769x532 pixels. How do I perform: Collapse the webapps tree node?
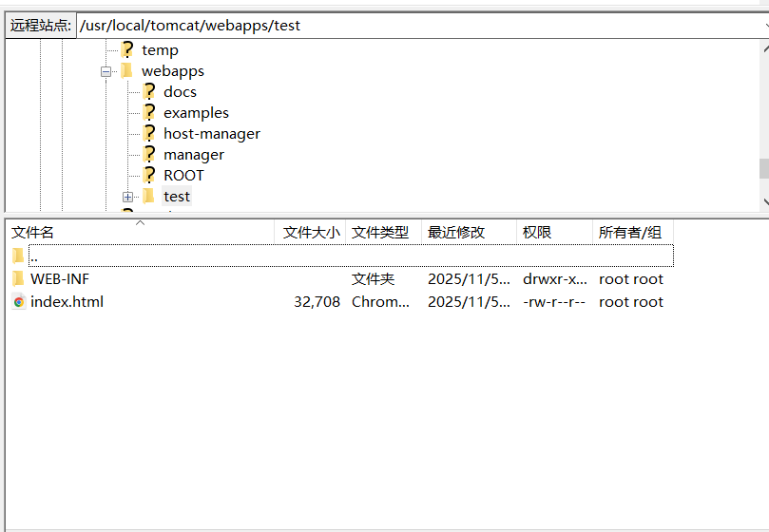106,72
